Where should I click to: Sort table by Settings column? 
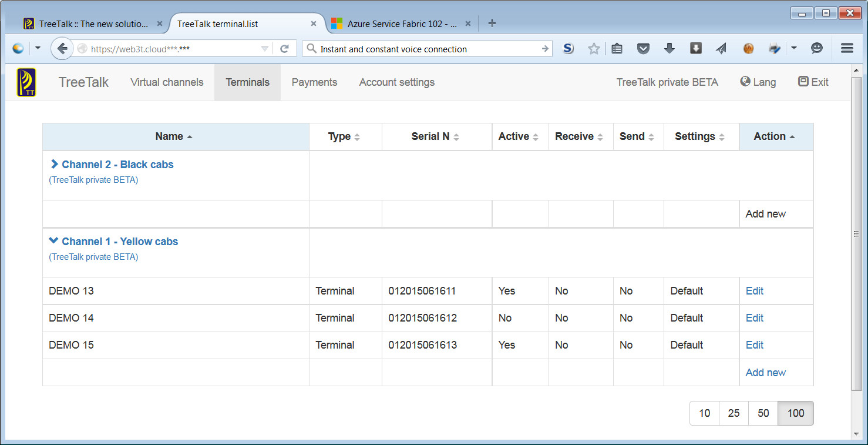point(701,136)
